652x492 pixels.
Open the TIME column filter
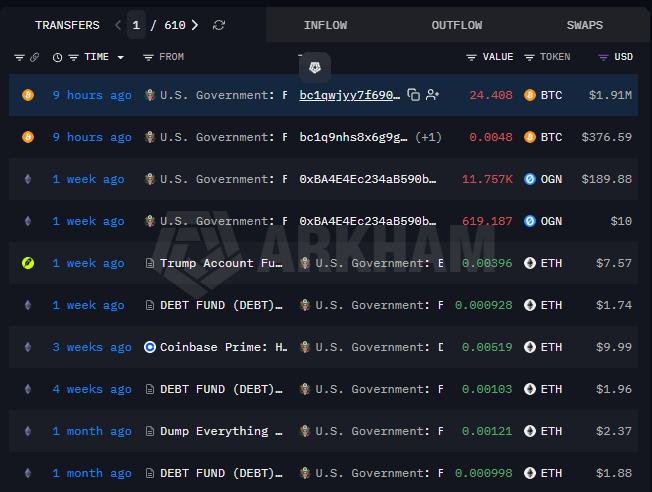click(x=74, y=57)
